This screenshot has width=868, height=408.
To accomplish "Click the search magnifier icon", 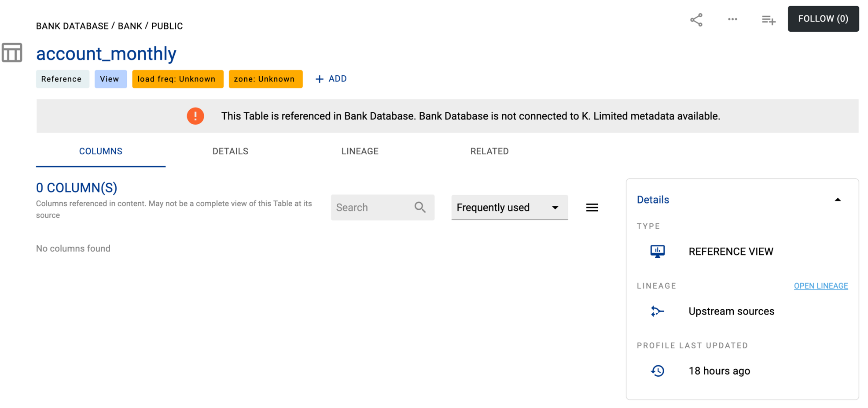I will click(x=420, y=207).
